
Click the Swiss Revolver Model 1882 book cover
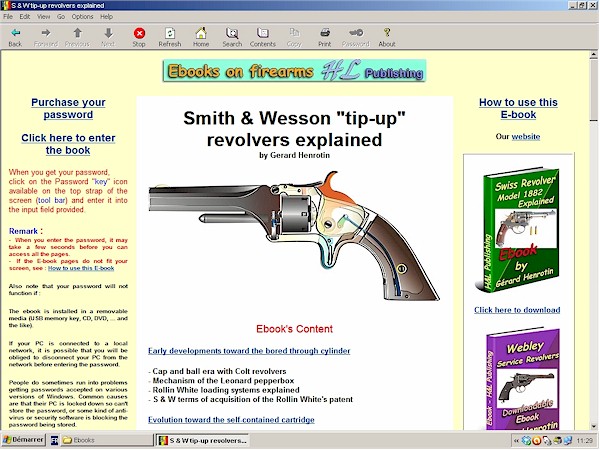(x=518, y=230)
